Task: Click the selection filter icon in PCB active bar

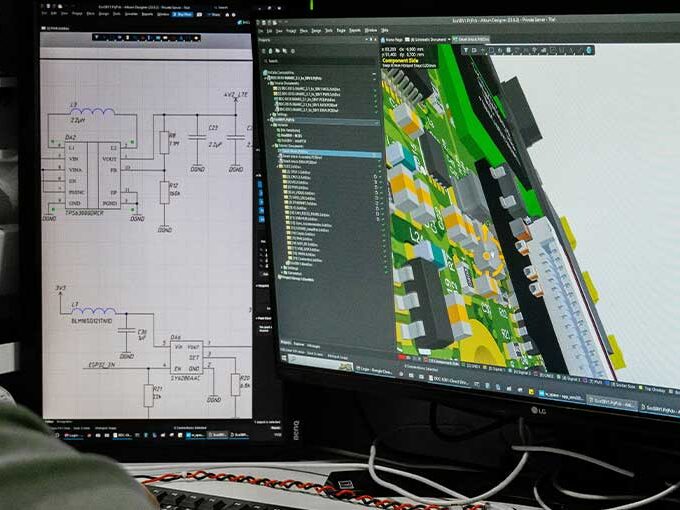Action: (466, 50)
